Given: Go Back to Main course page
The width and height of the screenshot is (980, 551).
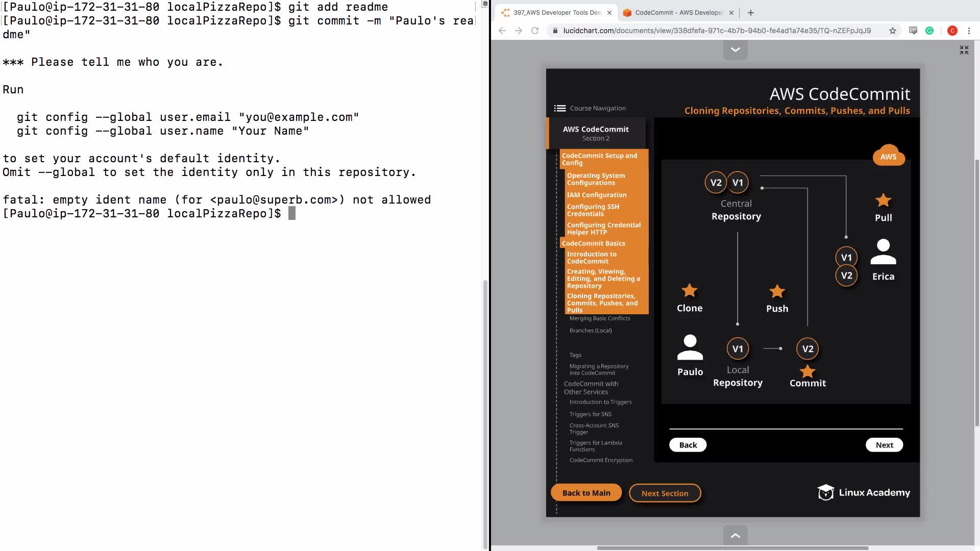Looking at the screenshot, I should (x=586, y=493).
